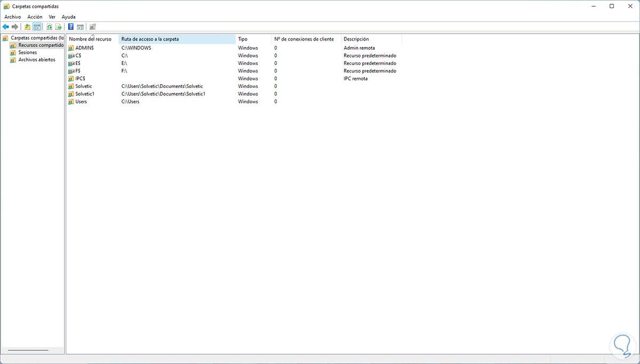Click path C:\Users\Solvetic\Documents\Solvetic1
The image size is (640, 364).
pos(163,94)
